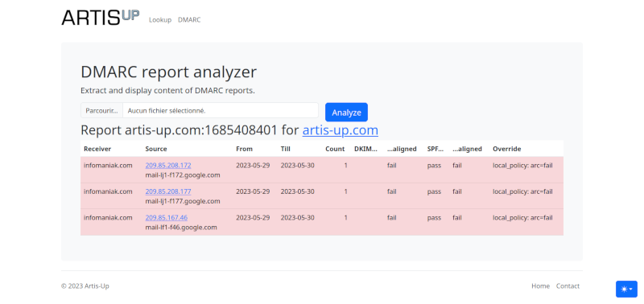Click the Analyze button
Viewport: 644px width, 304px height.
pos(346,112)
